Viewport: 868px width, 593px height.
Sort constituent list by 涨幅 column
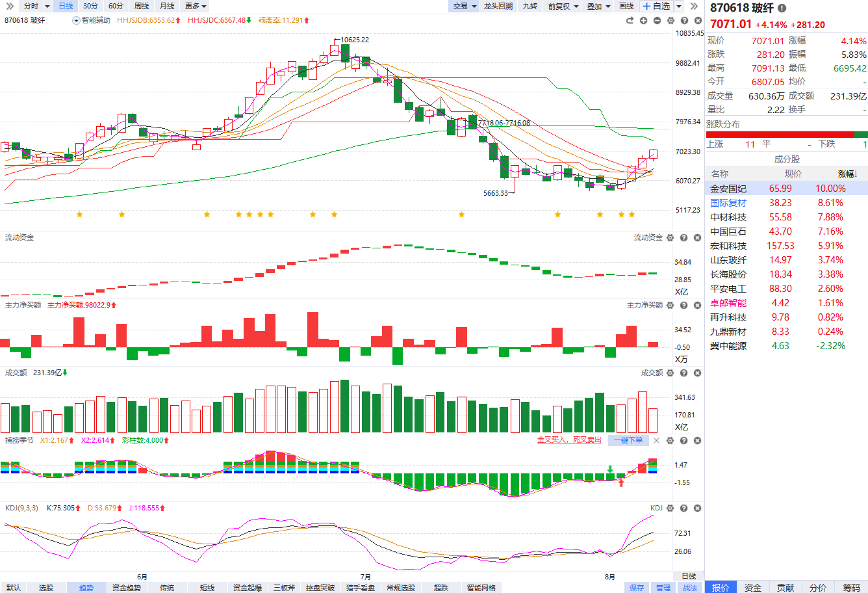[847, 174]
